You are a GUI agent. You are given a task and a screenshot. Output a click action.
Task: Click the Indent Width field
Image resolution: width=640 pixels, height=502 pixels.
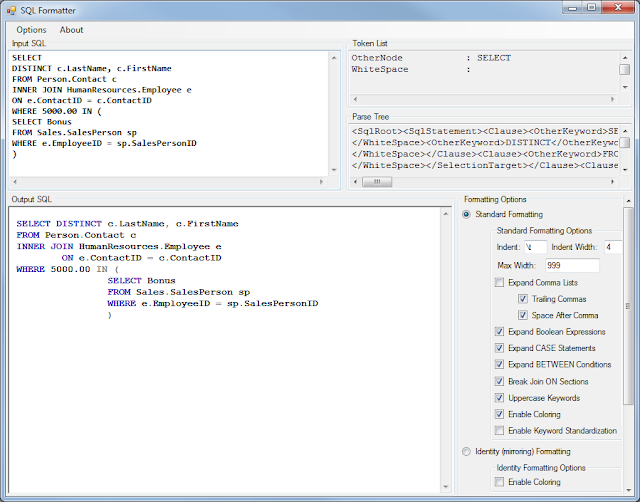pyautogui.click(x=613, y=247)
